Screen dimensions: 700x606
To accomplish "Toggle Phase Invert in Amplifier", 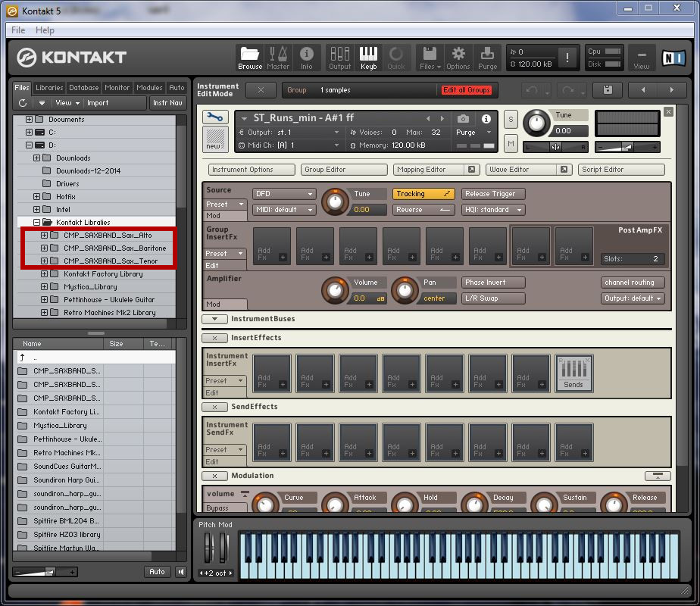I will point(493,283).
